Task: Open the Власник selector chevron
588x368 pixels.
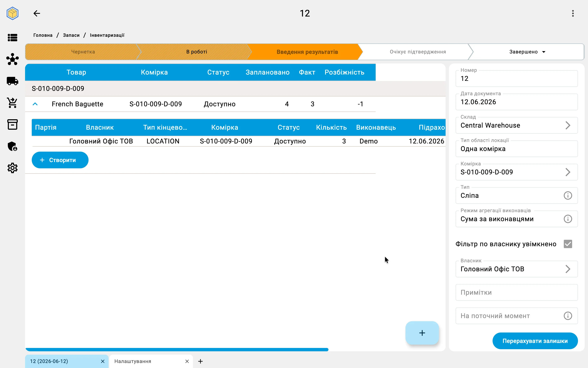Action: (568, 269)
